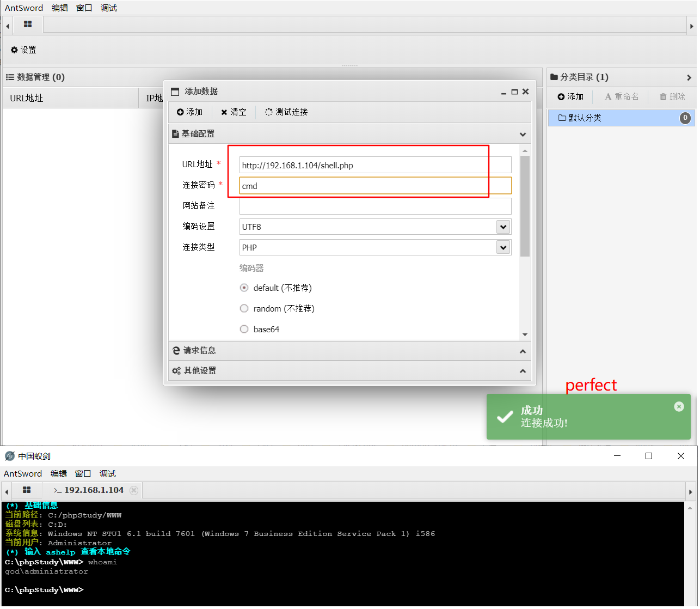Screen dimensions: 700x609
Task: Open 编辑 menu in 中国蚁剑 window
Action: click(x=59, y=473)
